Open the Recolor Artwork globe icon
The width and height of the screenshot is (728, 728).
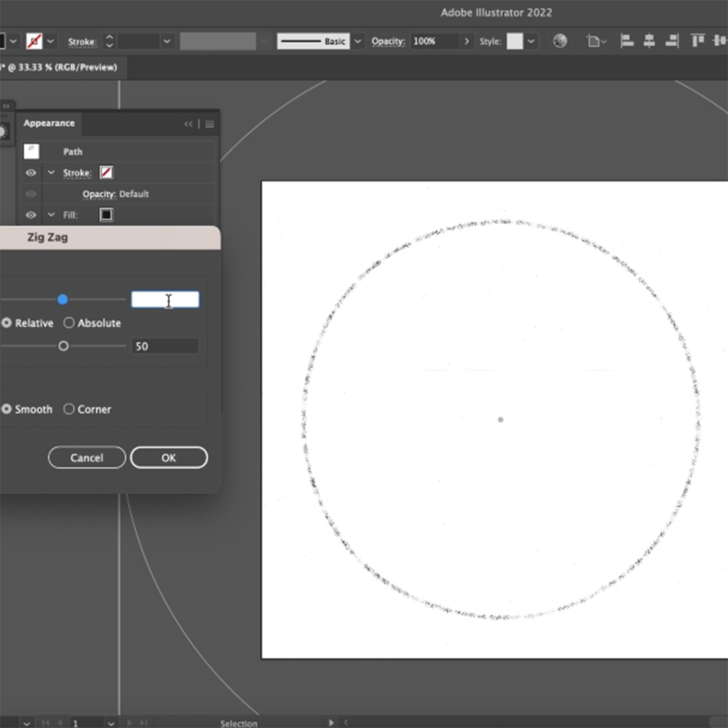[559, 41]
